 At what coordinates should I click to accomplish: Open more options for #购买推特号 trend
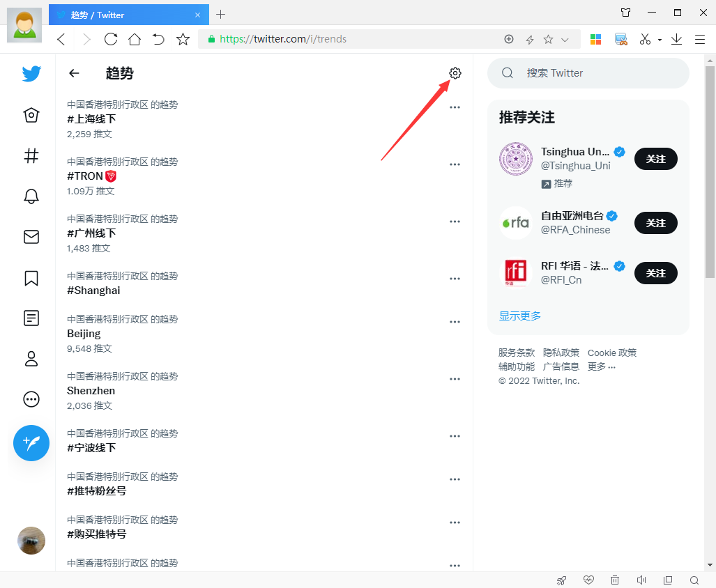click(x=455, y=523)
